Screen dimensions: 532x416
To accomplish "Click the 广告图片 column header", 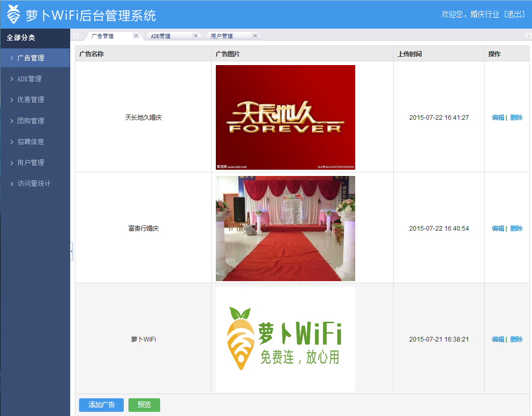I will [x=228, y=54].
